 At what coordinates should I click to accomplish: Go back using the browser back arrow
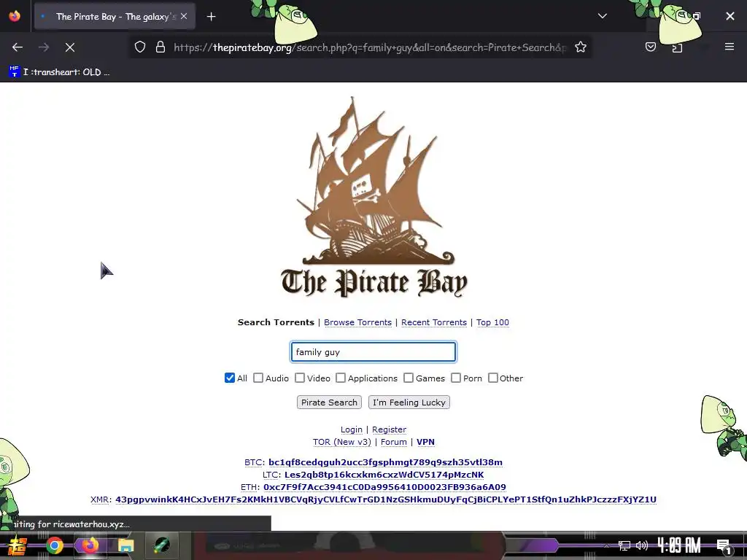pos(18,47)
